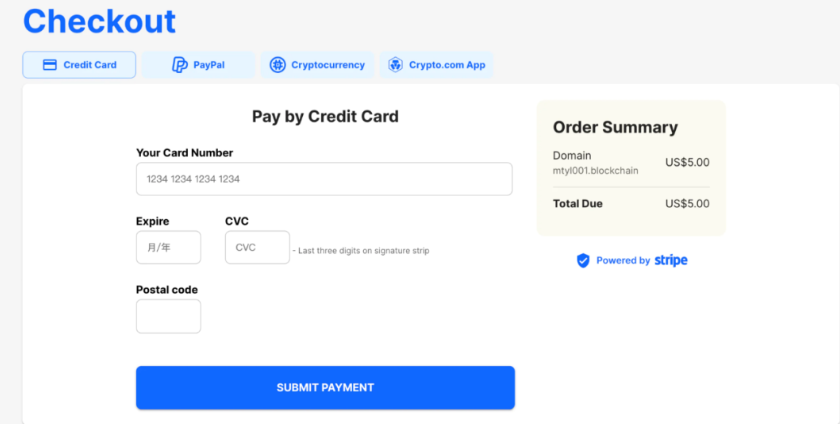This screenshot has height=424, width=840.
Task: Click the PayPal logo icon
Action: [x=179, y=65]
